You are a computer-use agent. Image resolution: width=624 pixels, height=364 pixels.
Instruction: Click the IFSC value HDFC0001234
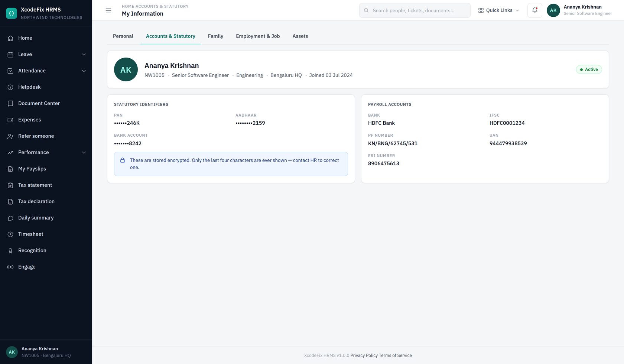point(507,123)
